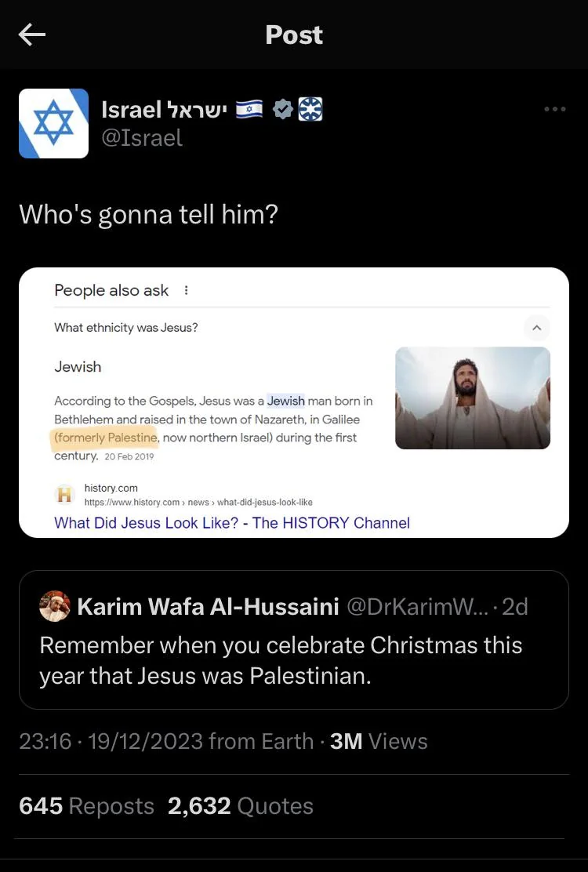Open Karim Wafa Al-Hussaini's avatar
The width and height of the screenshot is (588, 872).
point(54,606)
